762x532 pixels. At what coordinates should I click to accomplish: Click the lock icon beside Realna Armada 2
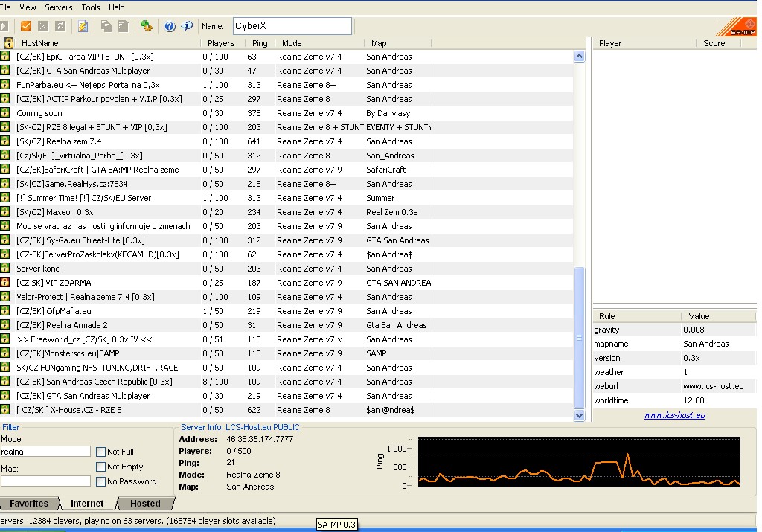(5, 325)
